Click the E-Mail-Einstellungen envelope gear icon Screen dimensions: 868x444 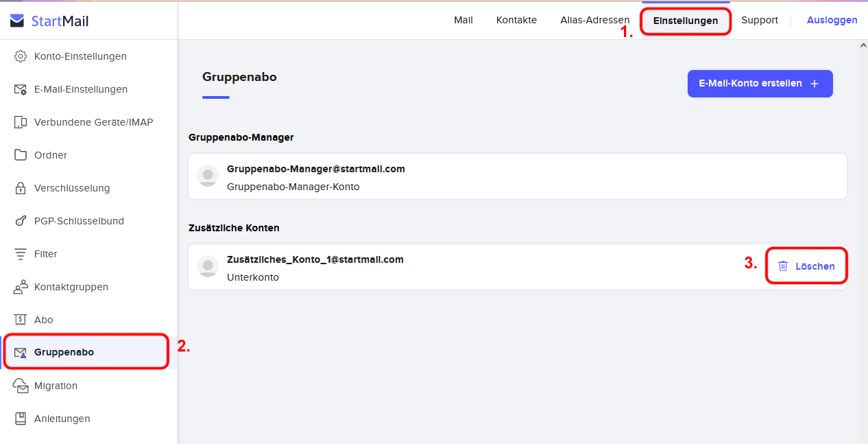click(21, 89)
